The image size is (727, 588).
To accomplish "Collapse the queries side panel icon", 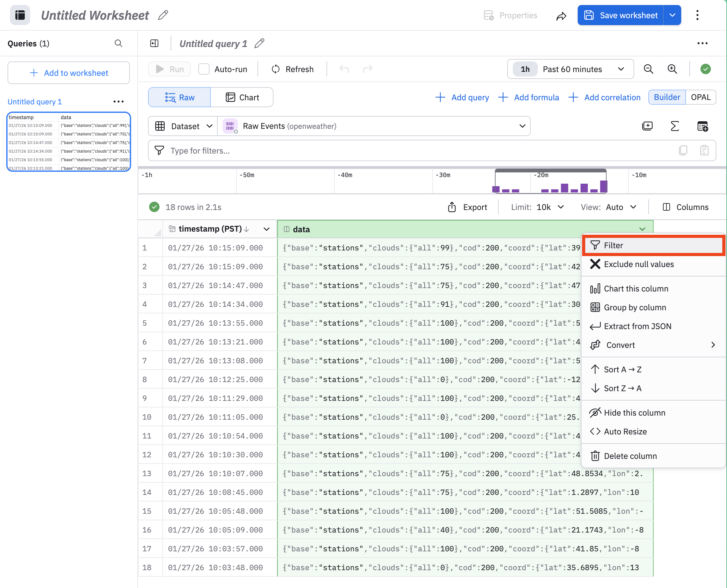I will tap(154, 43).
